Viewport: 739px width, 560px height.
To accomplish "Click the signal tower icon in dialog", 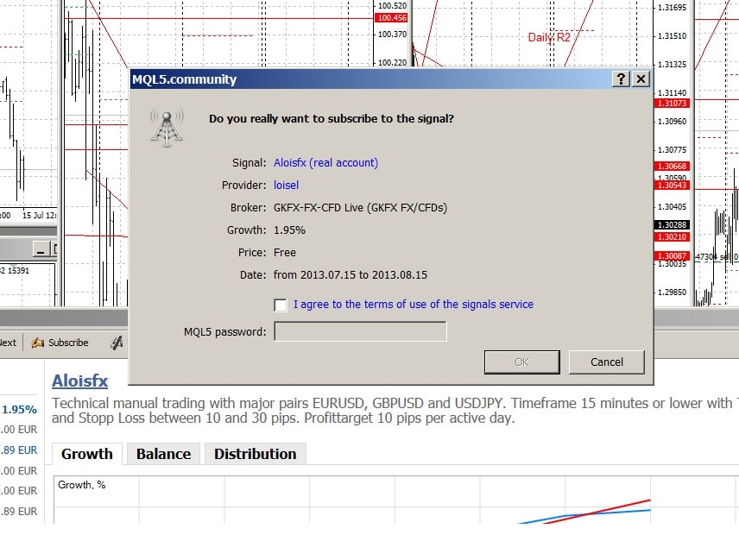I will [x=167, y=126].
